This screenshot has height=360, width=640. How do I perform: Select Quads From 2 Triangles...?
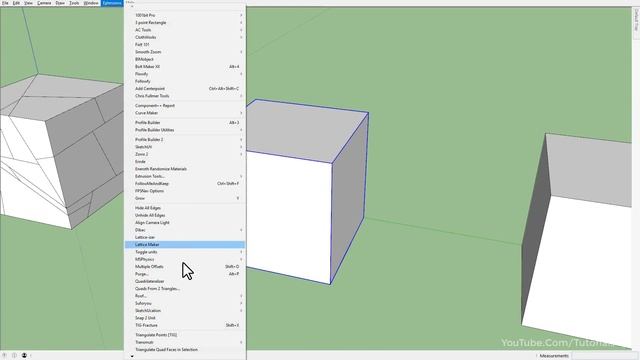[184, 289]
